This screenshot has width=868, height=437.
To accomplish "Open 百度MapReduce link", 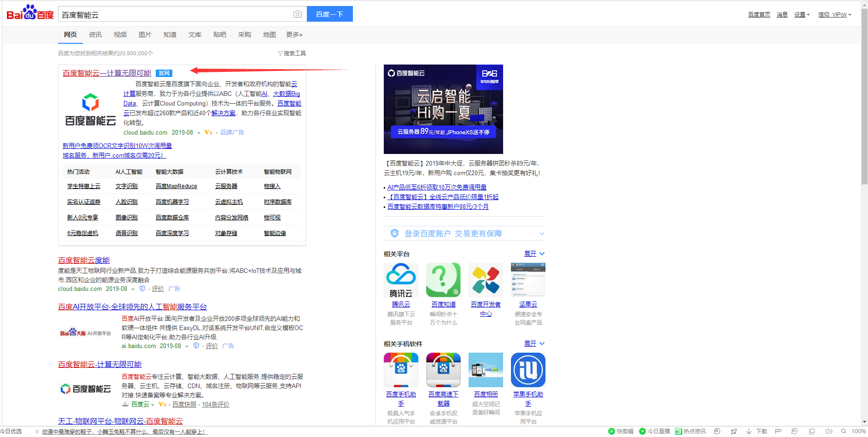I will click(176, 186).
